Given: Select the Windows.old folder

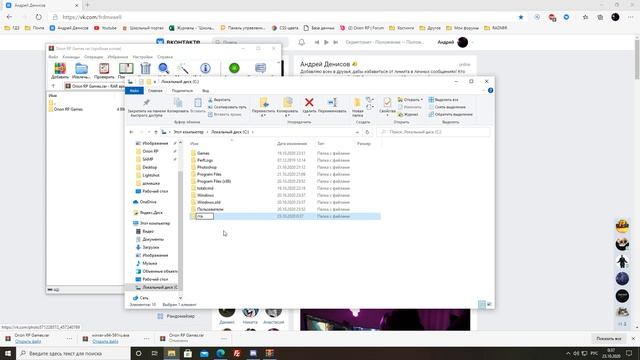Looking at the screenshot, I should point(209,202).
